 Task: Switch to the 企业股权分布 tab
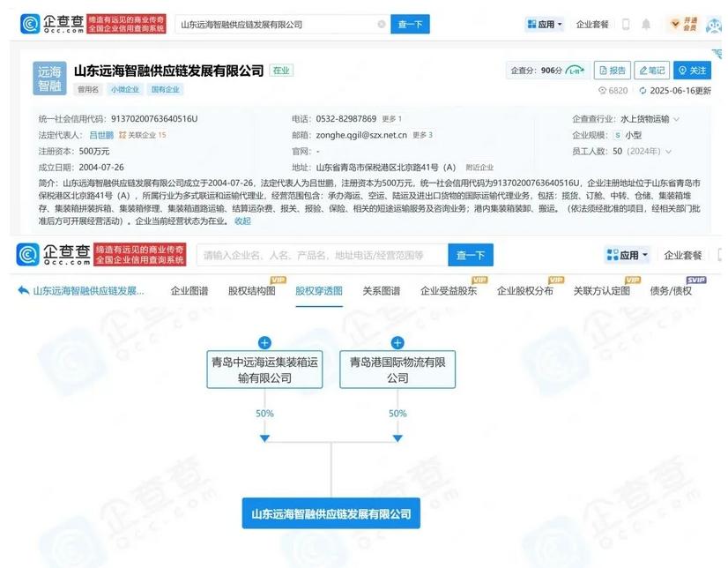click(525, 291)
